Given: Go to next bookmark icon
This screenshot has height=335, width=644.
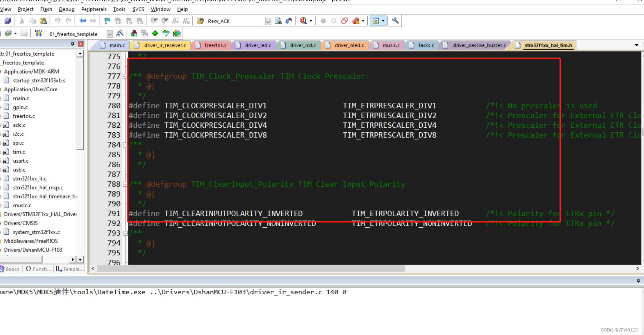Looking at the screenshot, I should [129, 21].
